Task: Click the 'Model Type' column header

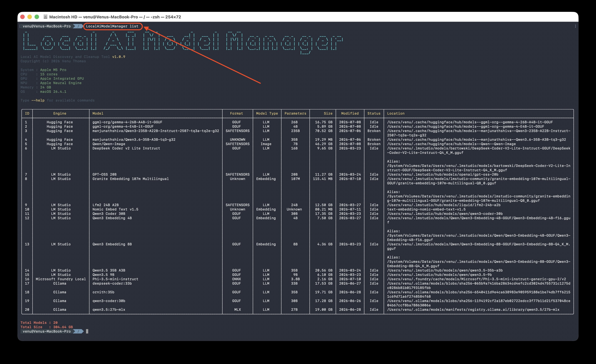Action: (267, 113)
